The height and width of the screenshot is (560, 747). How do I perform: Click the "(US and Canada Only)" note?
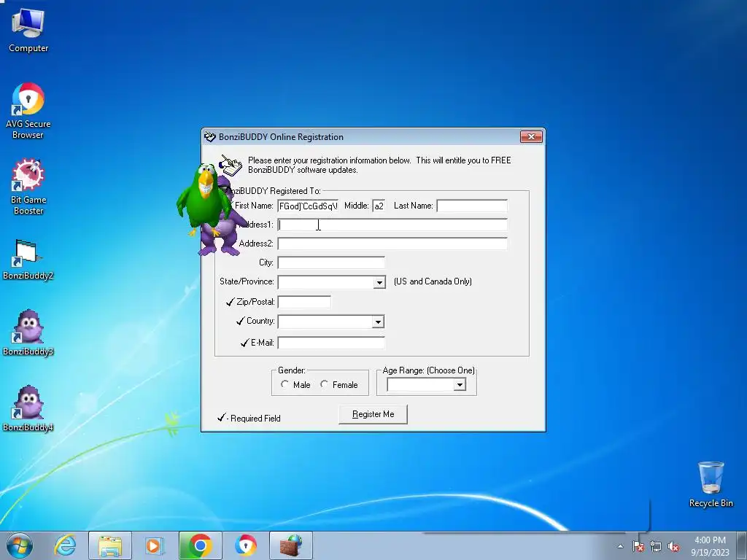tap(433, 281)
